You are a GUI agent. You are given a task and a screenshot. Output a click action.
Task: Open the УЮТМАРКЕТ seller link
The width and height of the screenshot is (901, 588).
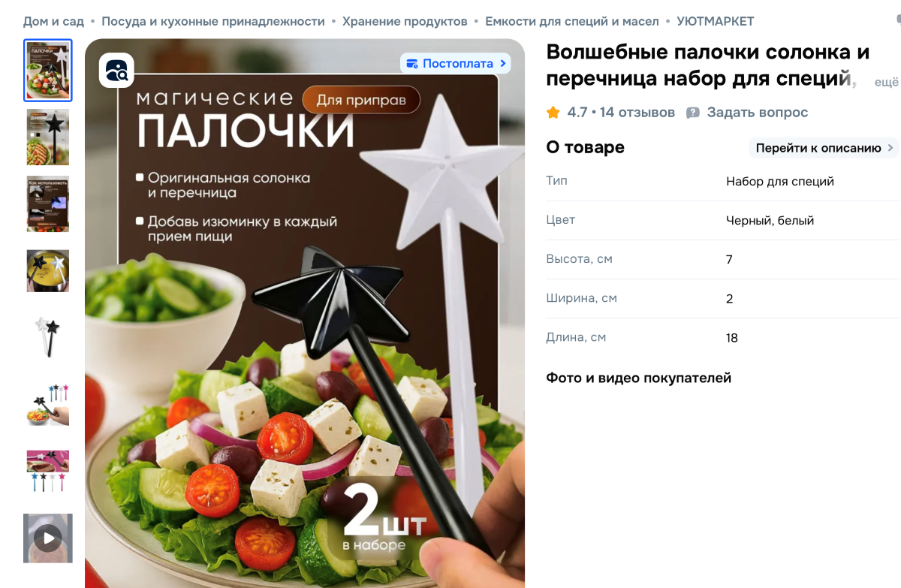coord(716,21)
